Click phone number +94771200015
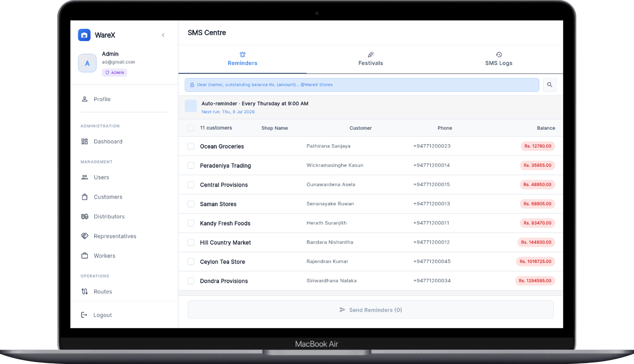The height and width of the screenshot is (364, 634). click(432, 185)
